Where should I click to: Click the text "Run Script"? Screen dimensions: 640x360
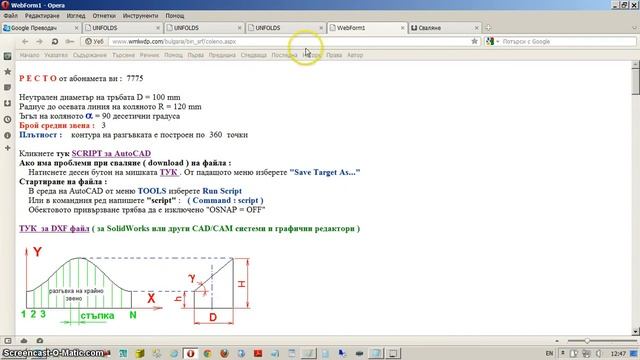coord(222,191)
